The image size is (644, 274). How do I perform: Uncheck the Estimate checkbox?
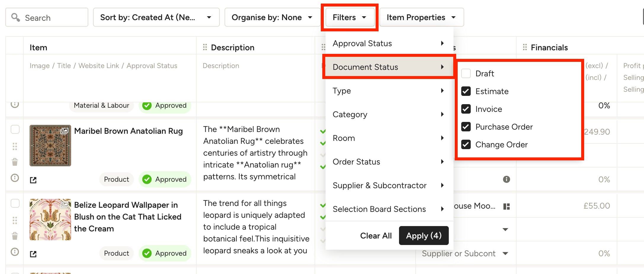point(466,91)
